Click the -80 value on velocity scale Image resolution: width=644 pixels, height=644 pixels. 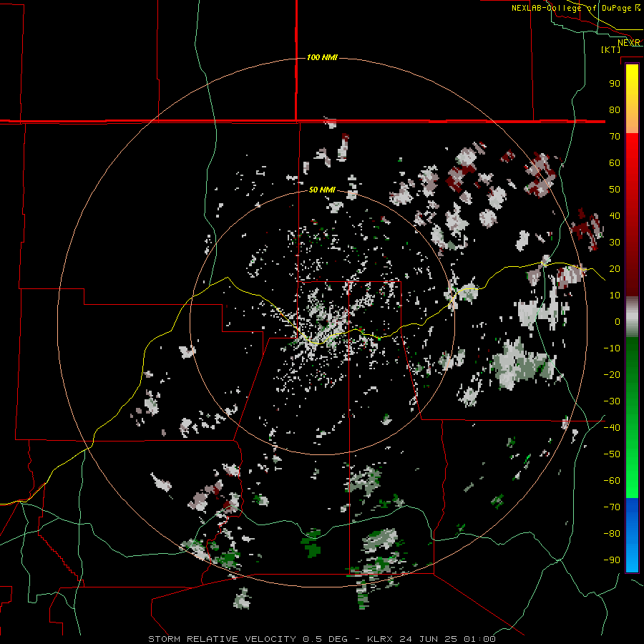(x=612, y=534)
